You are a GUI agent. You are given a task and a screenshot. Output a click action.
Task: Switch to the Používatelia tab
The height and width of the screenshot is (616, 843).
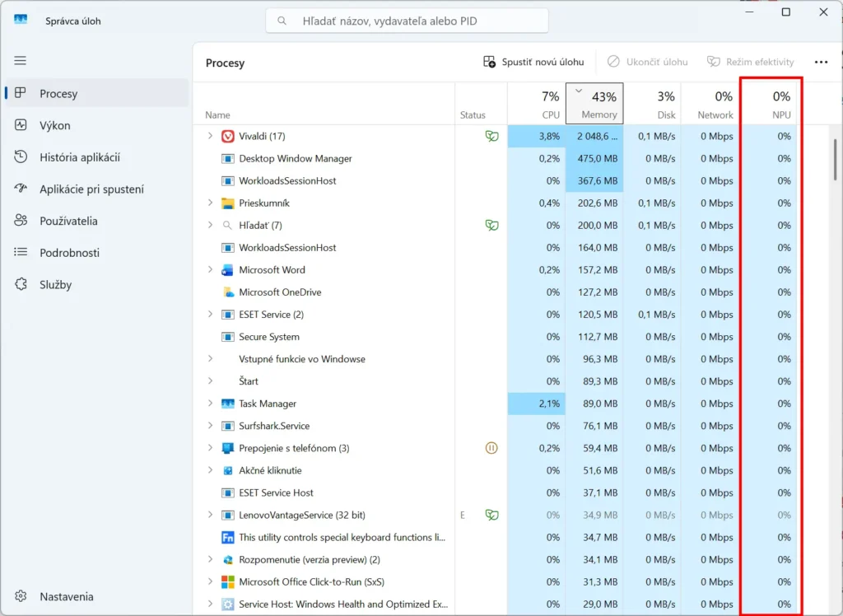pyautogui.click(x=97, y=221)
